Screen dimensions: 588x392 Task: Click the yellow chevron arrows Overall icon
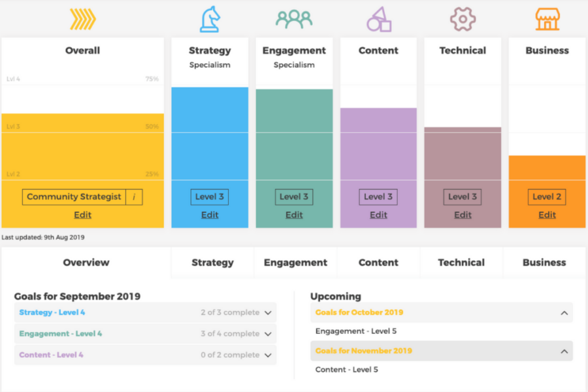pyautogui.click(x=83, y=20)
